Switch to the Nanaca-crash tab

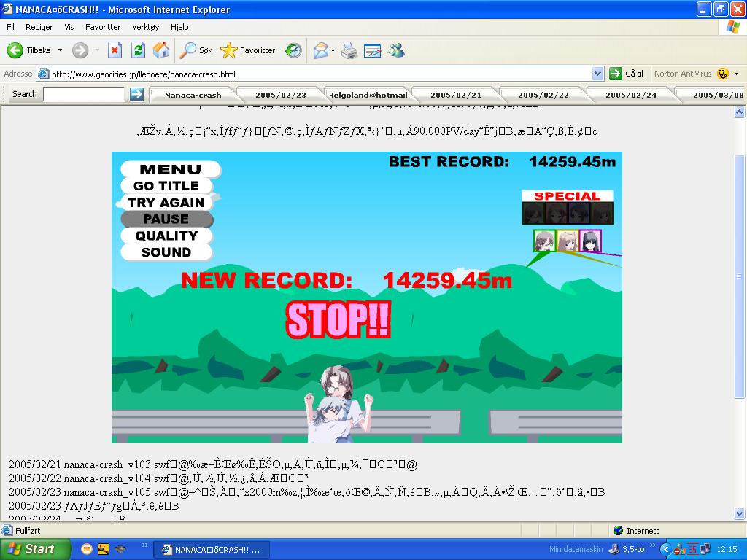tap(193, 95)
